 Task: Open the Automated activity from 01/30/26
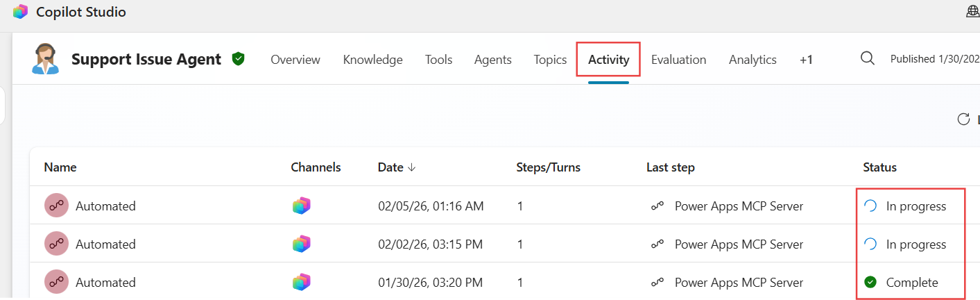tap(105, 282)
